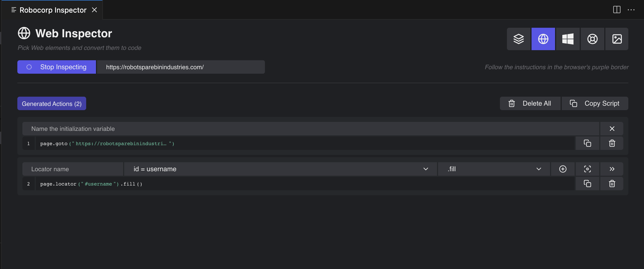Select the Web Inspector globe button
644x269 pixels.
click(543, 39)
